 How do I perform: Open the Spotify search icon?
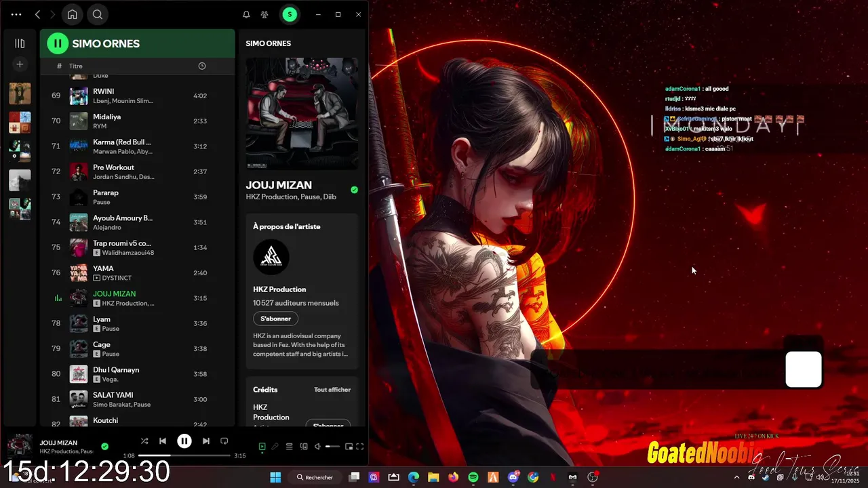(98, 14)
